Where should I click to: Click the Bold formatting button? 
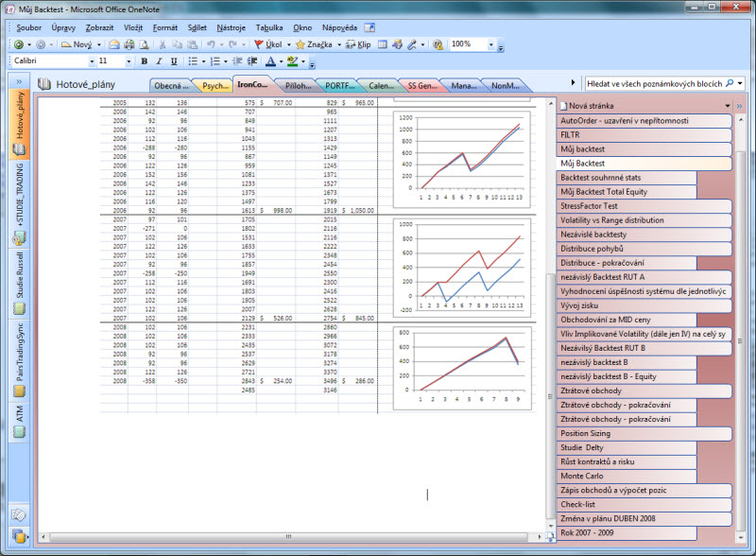click(145, 61)
